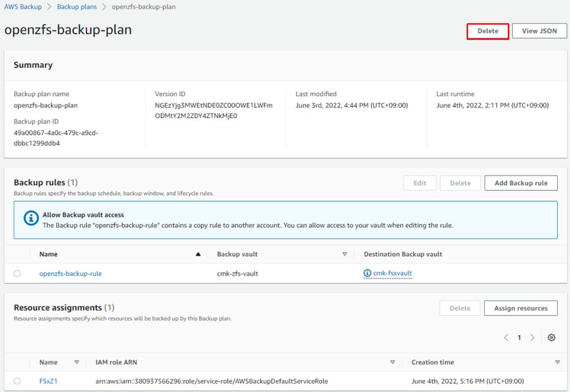Click the Backup rules (1) heading
This screenshot has height=392, width=570.
[46, 182]
